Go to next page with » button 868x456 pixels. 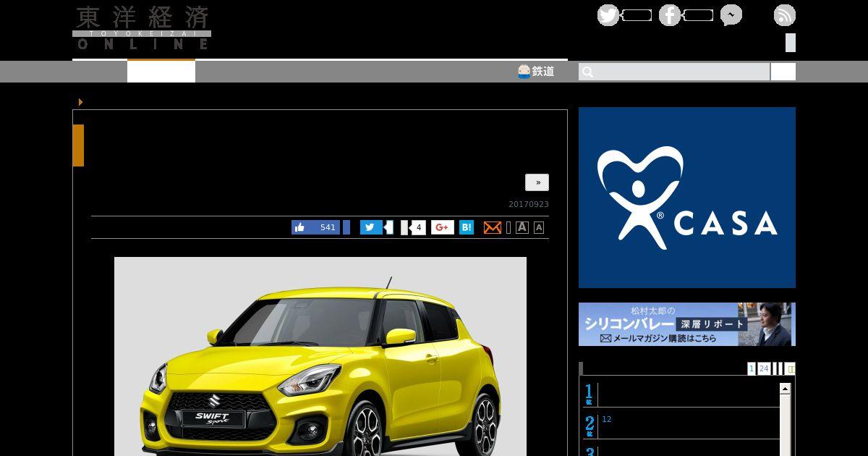(x=537, y=182)
